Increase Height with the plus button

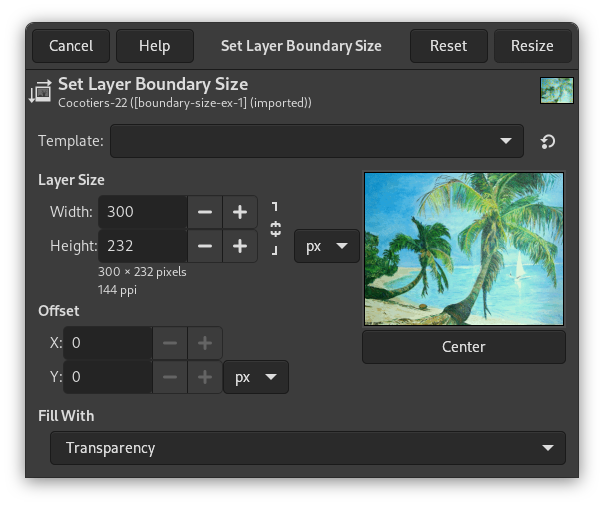click(240, 246)
